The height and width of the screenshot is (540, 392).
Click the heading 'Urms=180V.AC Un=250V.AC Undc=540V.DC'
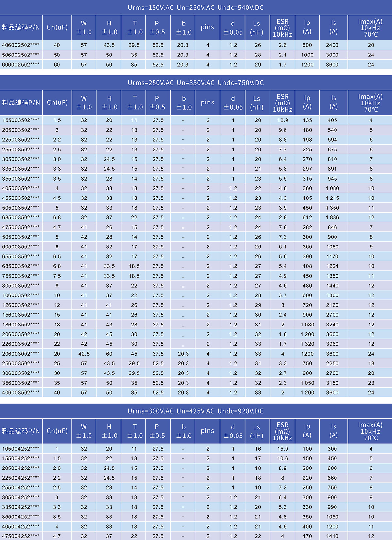click(x=196, y=8)
